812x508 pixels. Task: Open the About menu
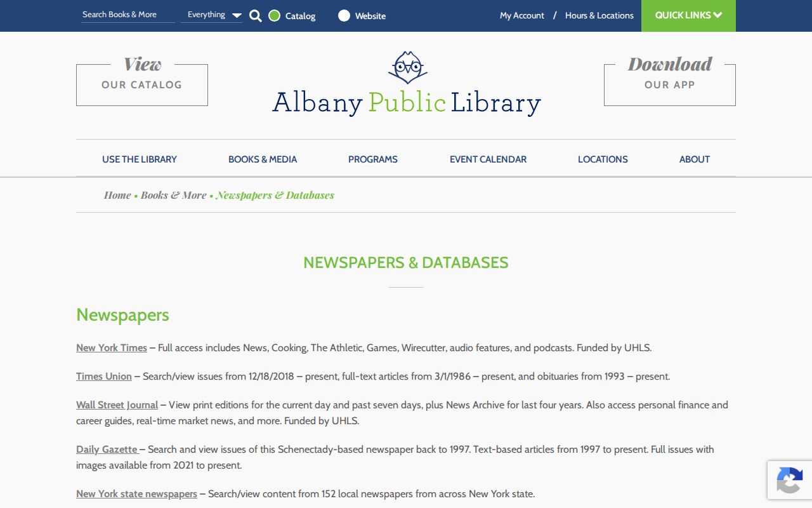pos(695,159)
